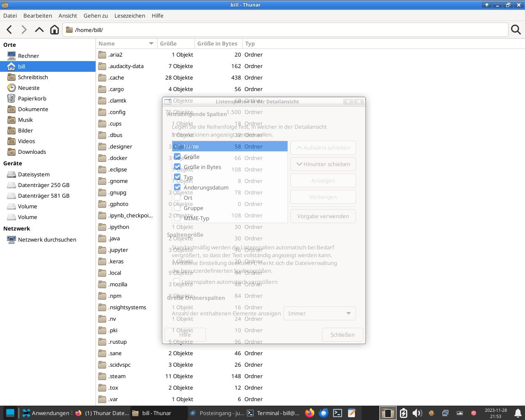This screenshot has width=525, height=420.
Task: Open the Lesezeichen menu
Action: pyautogui.click(x=130, y=16)
